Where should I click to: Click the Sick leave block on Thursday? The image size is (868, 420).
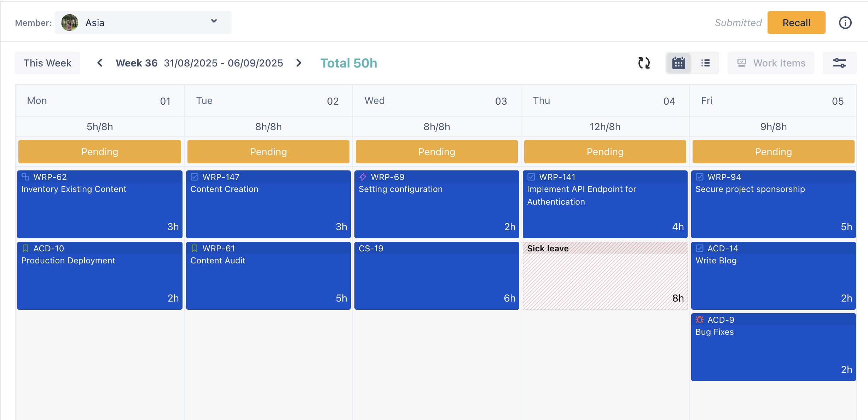point(605,276)
